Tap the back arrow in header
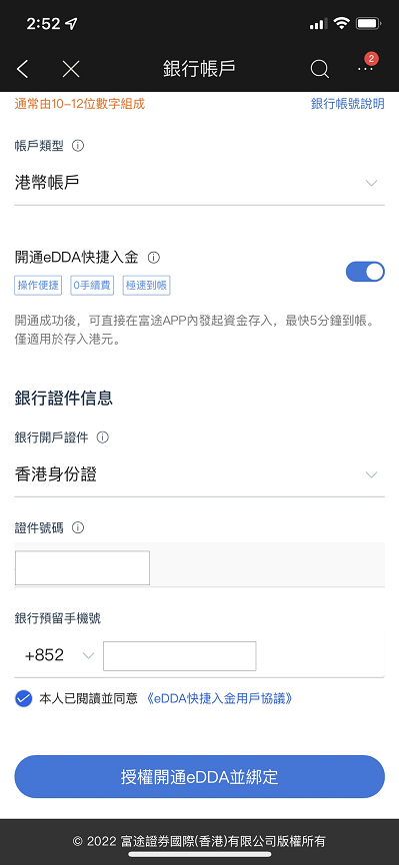Viewport: 399px width, 868px height. pyautogui.click(x=22, y=69)
